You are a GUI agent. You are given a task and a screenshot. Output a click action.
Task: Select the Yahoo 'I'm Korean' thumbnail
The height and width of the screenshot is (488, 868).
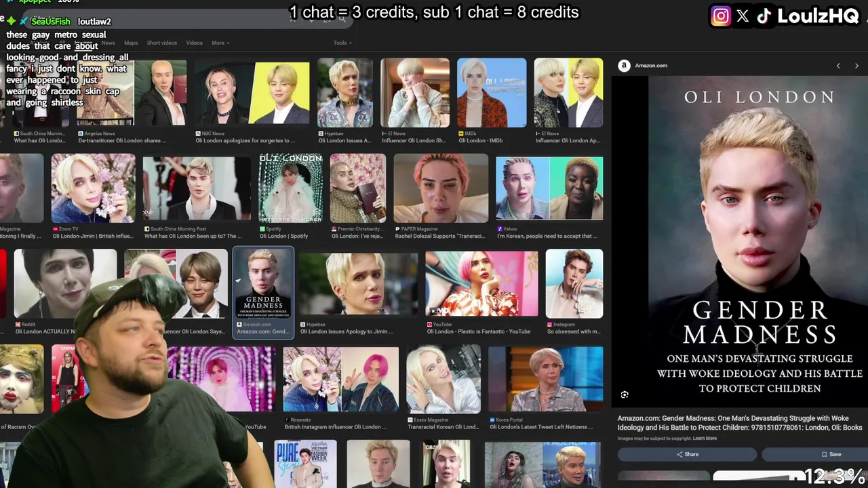[x=549, y=189]
